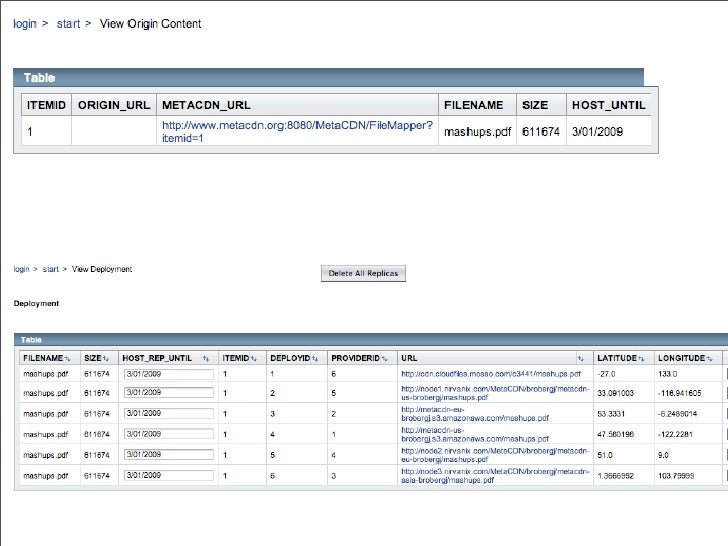Click PROVIDERID column sort icon
This screenshot has width=728, height=546.
point(383,358)
